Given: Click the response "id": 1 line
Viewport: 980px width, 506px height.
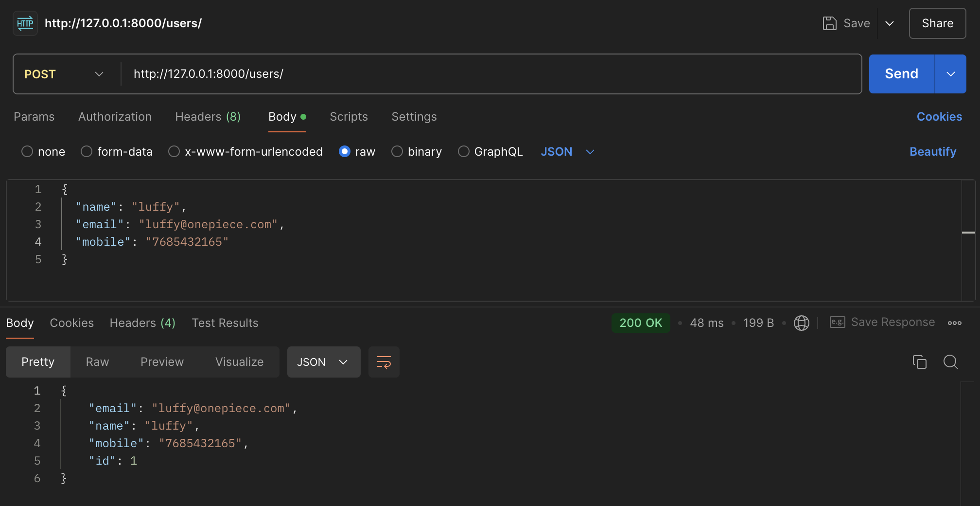Looking at the screenshot, I should point(113,461).
